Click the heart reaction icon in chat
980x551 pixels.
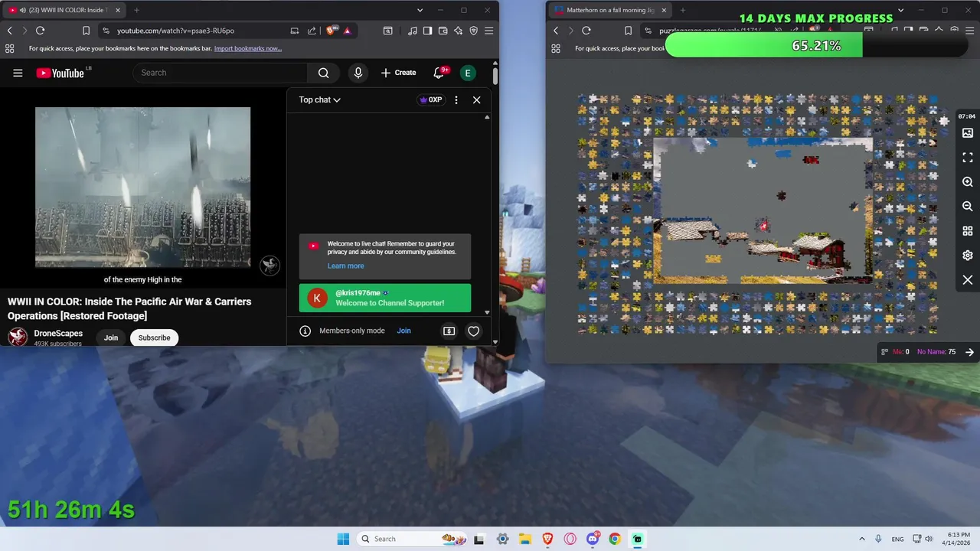(x=473, y=331)
